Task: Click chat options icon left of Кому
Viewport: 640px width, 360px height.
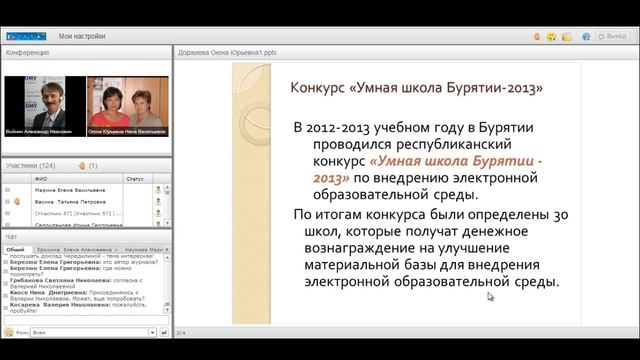Action: [9, 333]
